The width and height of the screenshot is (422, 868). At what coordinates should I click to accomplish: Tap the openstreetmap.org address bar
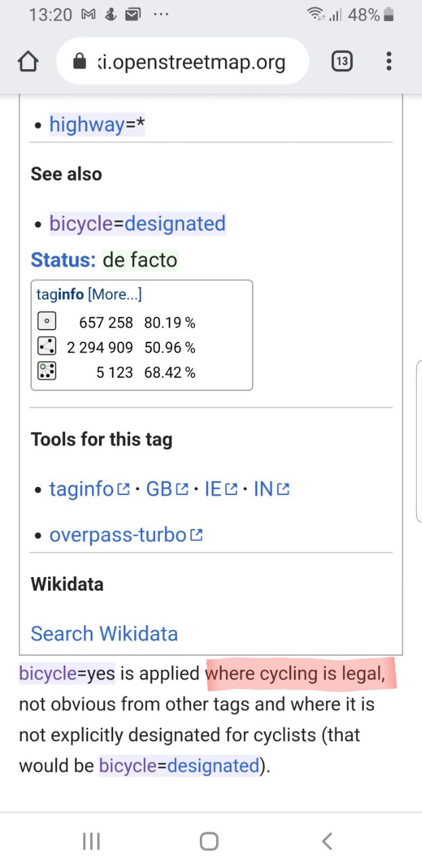click(x=183, y=62)
